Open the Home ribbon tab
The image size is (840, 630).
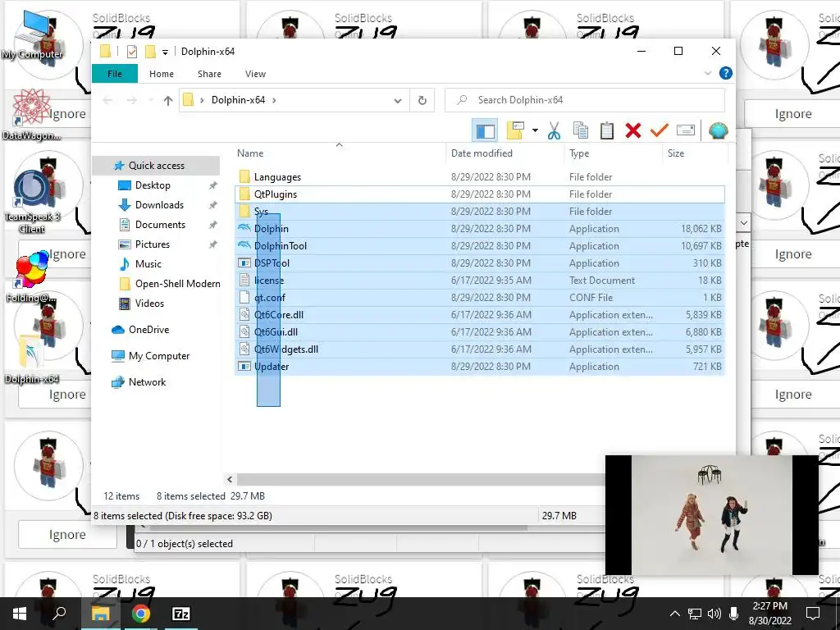point(162,74)
